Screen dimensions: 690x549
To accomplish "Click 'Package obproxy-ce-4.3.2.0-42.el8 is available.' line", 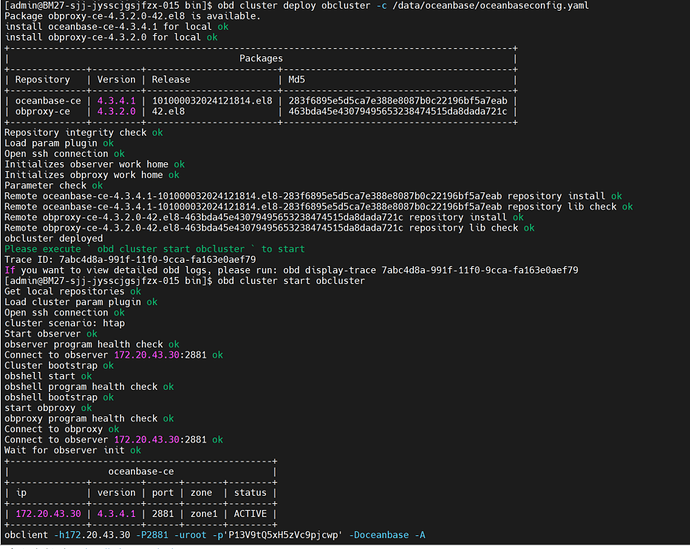I will [132, 16].
